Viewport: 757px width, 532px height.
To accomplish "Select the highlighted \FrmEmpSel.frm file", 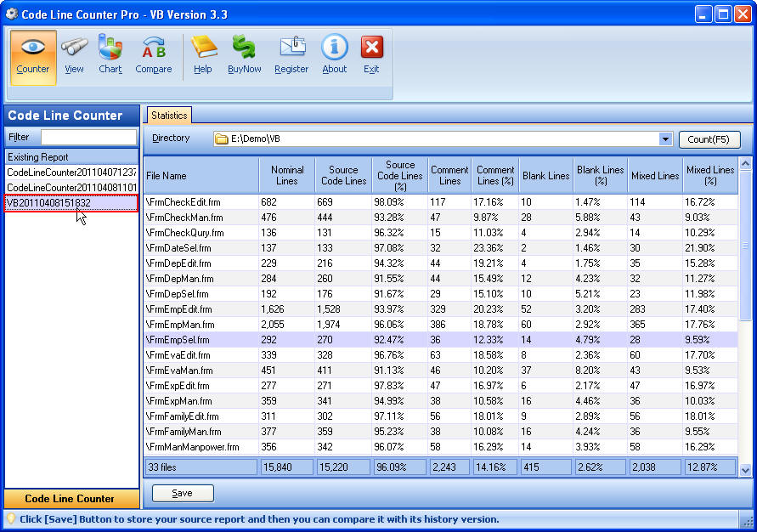I will click(441, 340).
